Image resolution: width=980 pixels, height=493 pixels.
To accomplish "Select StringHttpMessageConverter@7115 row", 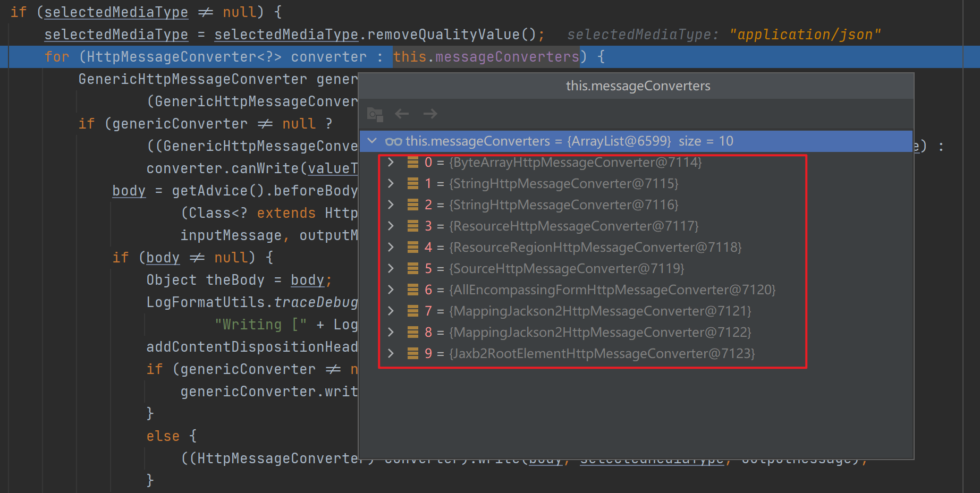I will point(563,184).
